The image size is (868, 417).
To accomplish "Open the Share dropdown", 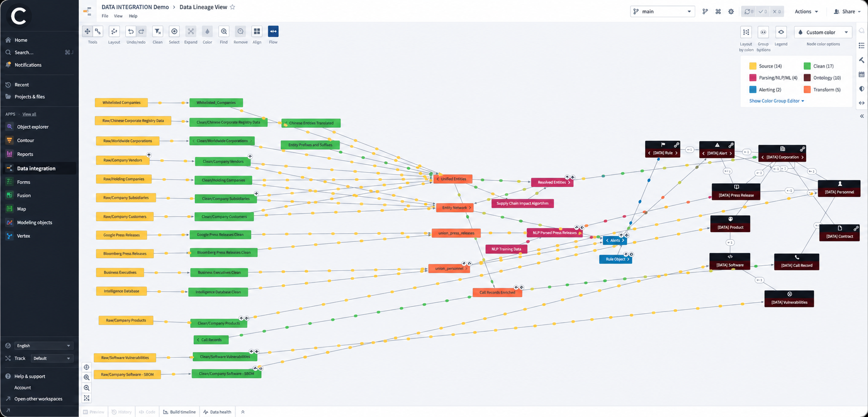I will click(847, 12).
